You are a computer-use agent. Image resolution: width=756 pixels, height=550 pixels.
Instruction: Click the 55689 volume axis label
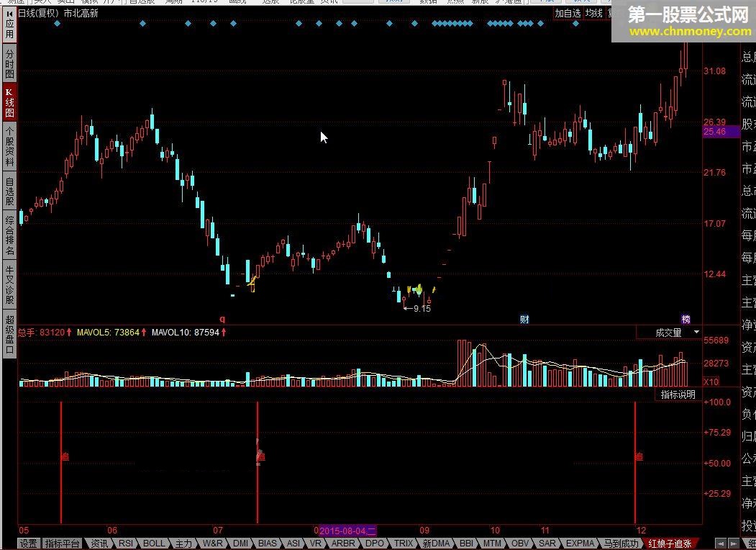point(716,340)
